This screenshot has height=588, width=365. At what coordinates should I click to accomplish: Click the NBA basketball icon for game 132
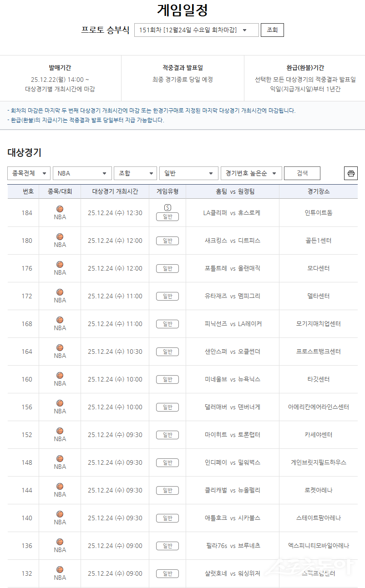pyautogui.click(x=59, y=570)
